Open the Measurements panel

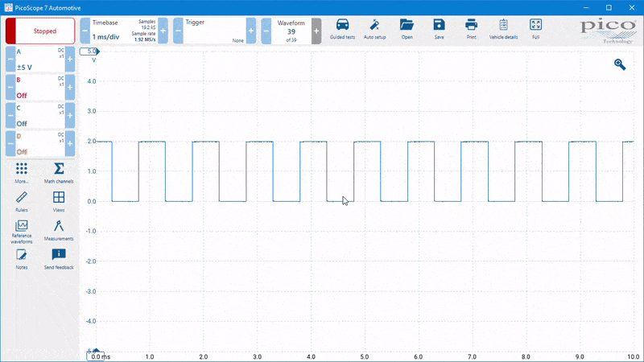click(59, 230)
